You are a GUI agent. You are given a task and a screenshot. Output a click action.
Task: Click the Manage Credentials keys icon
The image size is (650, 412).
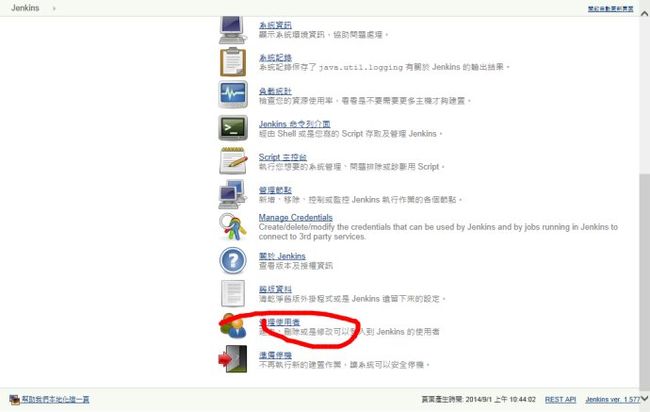coord(233,226)
